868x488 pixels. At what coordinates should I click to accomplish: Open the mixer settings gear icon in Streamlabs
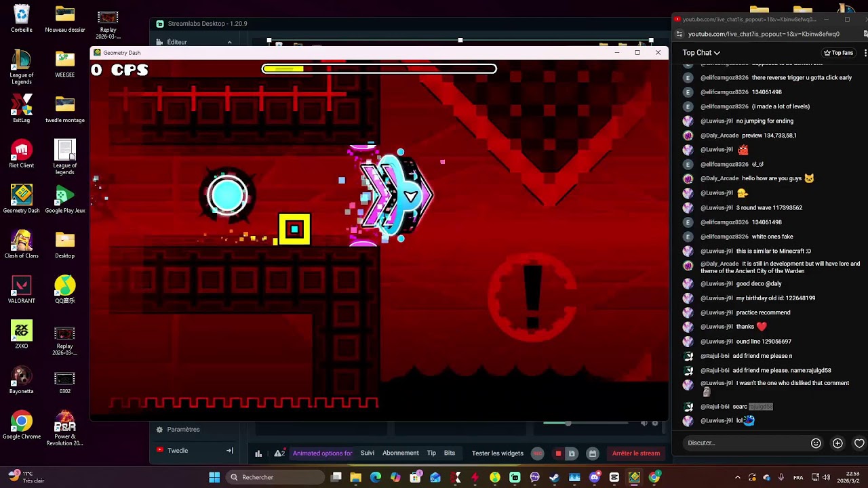tap(655, 423)
